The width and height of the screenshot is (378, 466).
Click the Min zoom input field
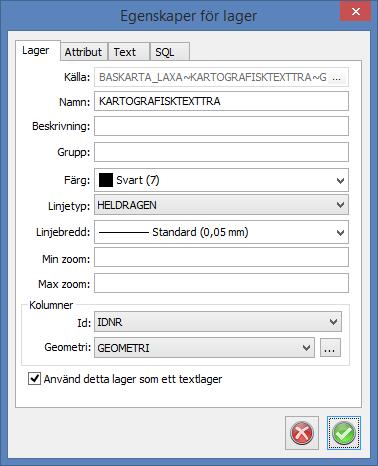221,257
